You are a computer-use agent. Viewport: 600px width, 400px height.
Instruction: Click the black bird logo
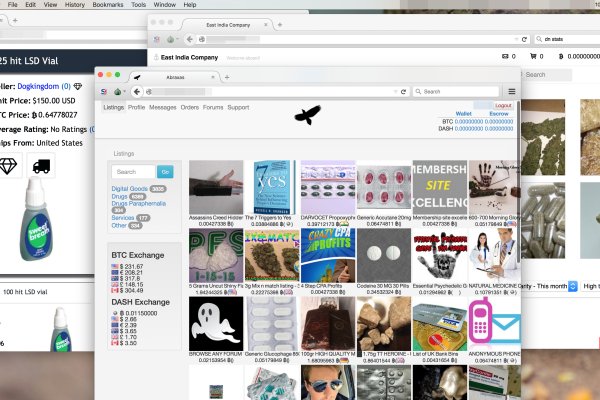click(307, 115)
